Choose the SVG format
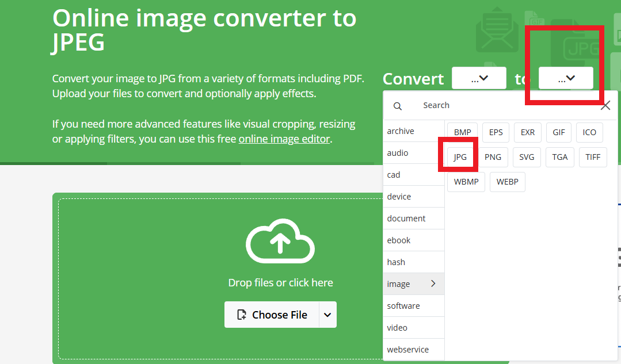Screen dimensions: 621x364 point(527,157)
